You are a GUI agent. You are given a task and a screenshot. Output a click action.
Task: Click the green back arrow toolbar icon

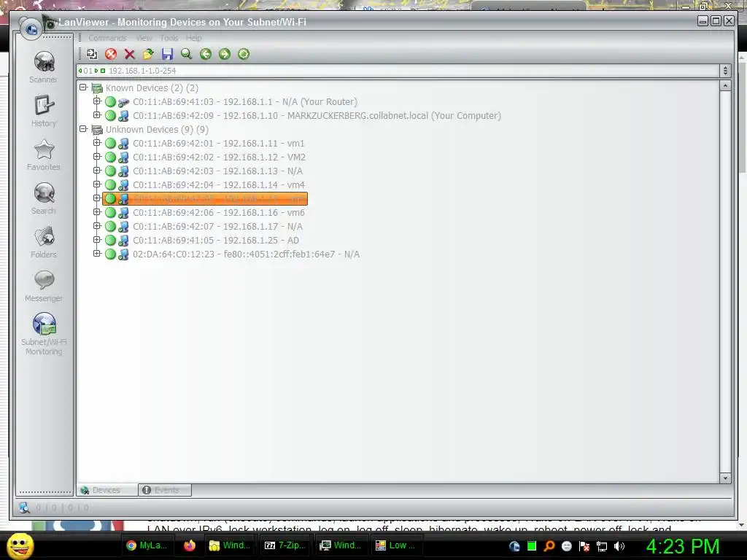coord(205,54)
